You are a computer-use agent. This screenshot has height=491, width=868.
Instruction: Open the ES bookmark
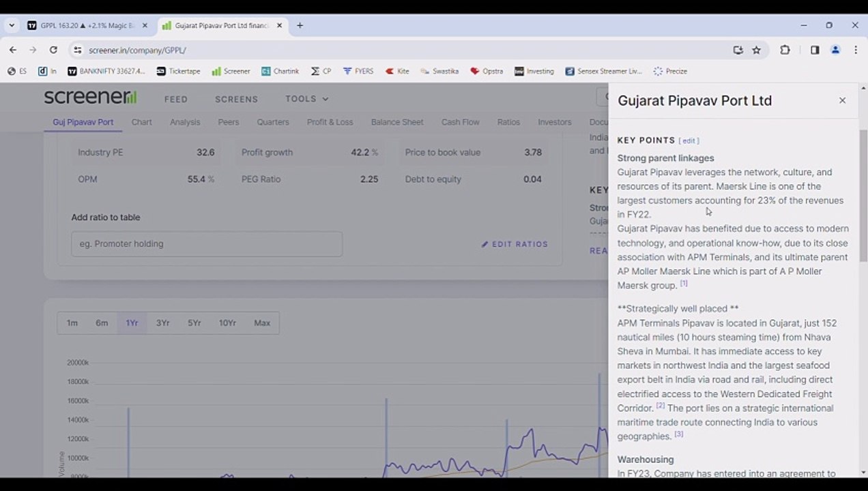[18, 71]
